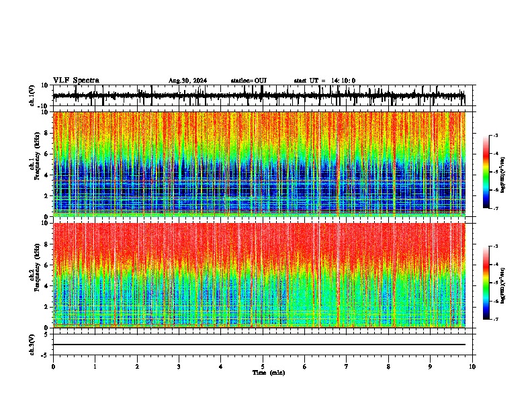Click the ch.1 spectrogram color bar
Viewport: 532px width, 411px height.
pos(486,172)
